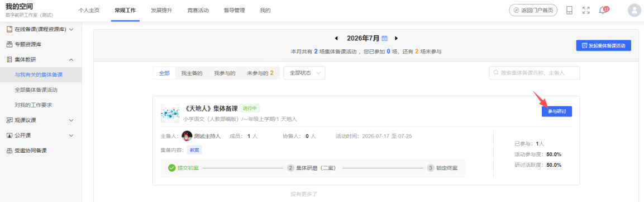
Task: Click 小学语文（人教部编版） course path text
Action: tap(240, 119)
